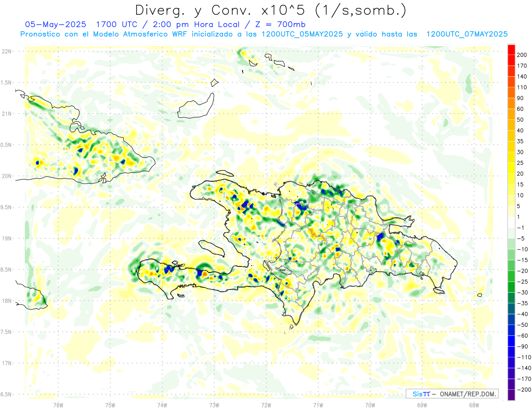
Task: Click the "76W" longitude label
Action: (58, 405)
